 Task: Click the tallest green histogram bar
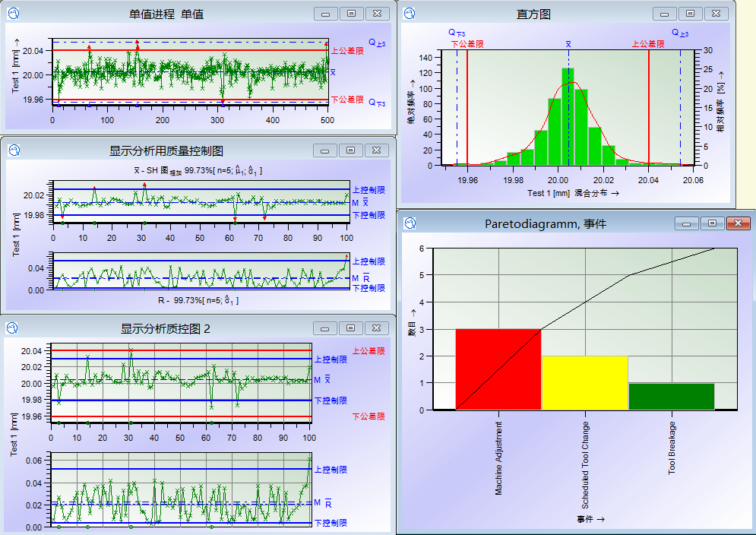point(568,116)
